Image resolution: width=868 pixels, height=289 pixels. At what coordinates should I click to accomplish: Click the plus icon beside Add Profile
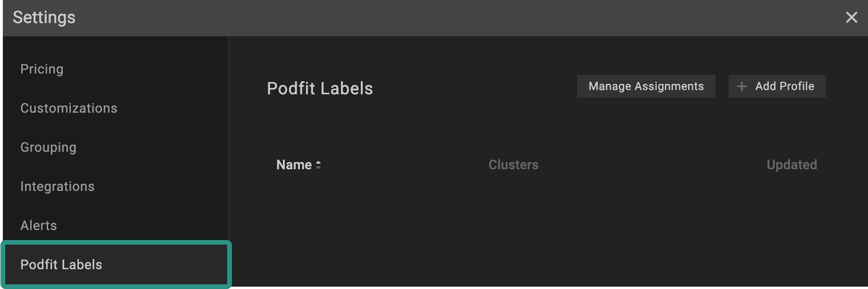click(742, 86)
